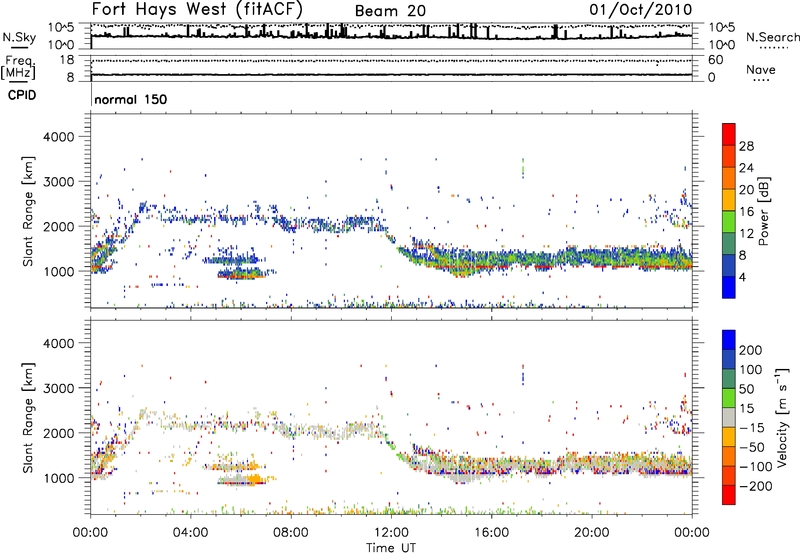800x554 pixels.
Task: Pick the blue top segment of velocity colorbar
Action: (729, 340)
